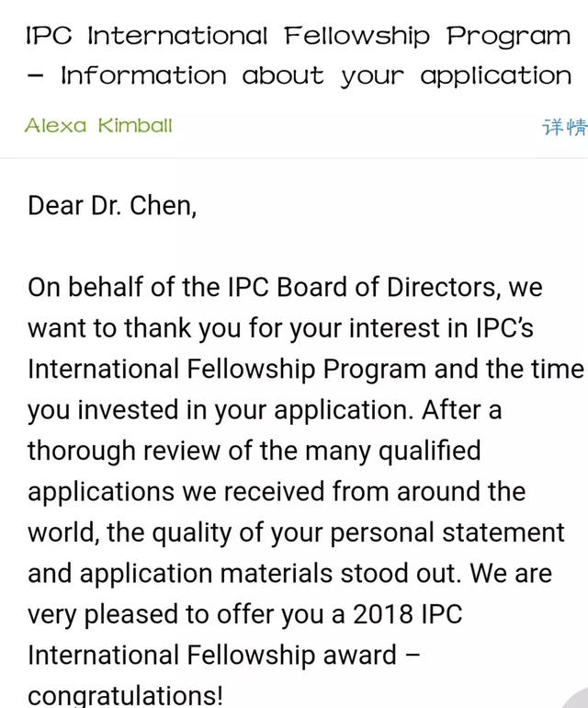The width and height of the screenshot is (588, 708).
Task: Tap 'you invested in your application' text
Action: [x=220, y=410]
